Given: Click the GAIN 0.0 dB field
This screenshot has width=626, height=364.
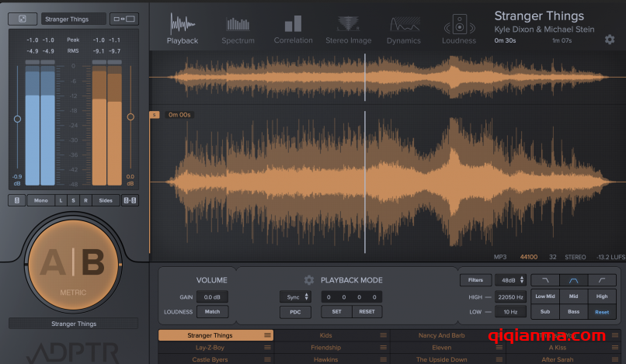Looking at the screenshot, I should point(212,297).
